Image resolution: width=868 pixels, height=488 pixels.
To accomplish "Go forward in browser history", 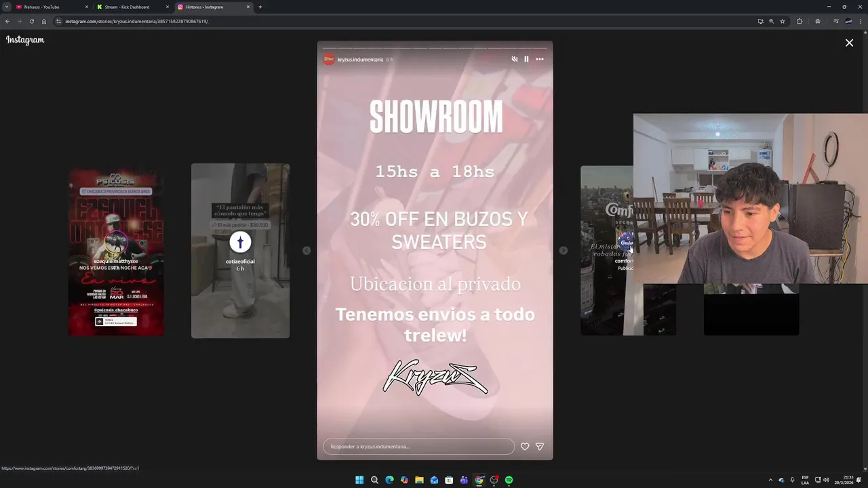I will (19, 21).
